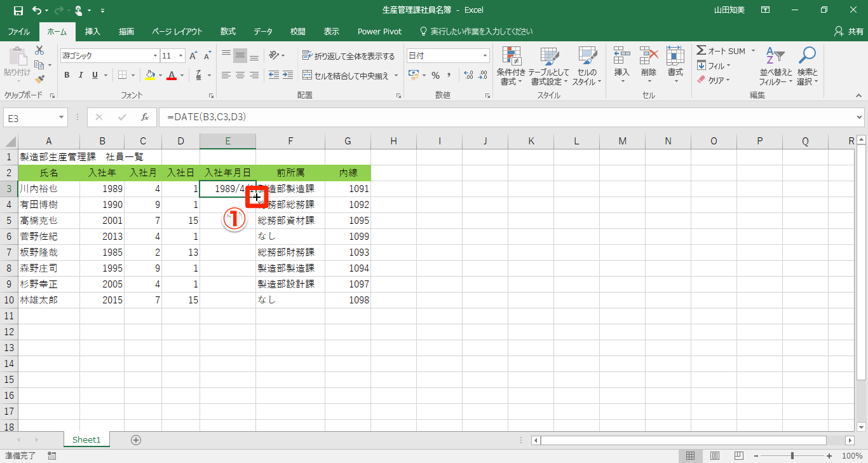Toggle underline formatting
This screenshot has height=463, width=868.
coord(95,75)
